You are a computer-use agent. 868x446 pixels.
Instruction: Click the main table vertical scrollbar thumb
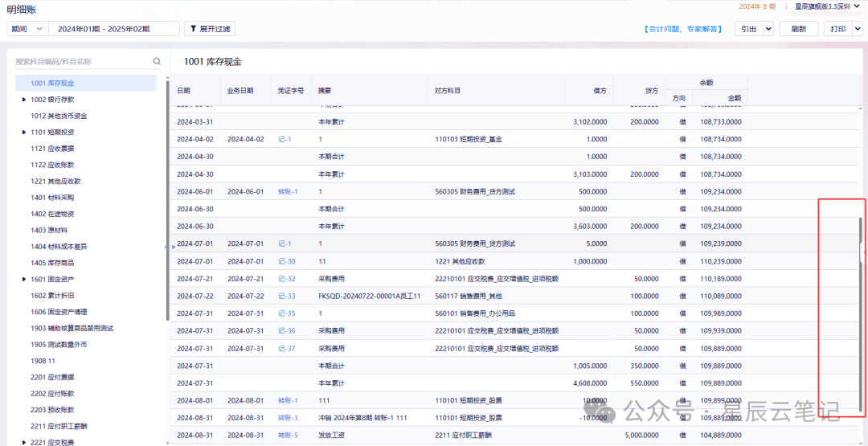pyautogui.click(x=860, y=314)
